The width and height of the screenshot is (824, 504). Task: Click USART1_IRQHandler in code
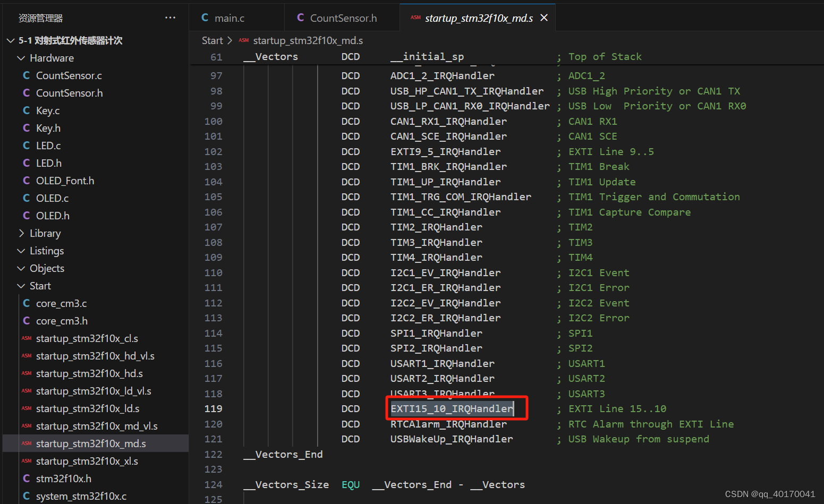tap(443, 363)
